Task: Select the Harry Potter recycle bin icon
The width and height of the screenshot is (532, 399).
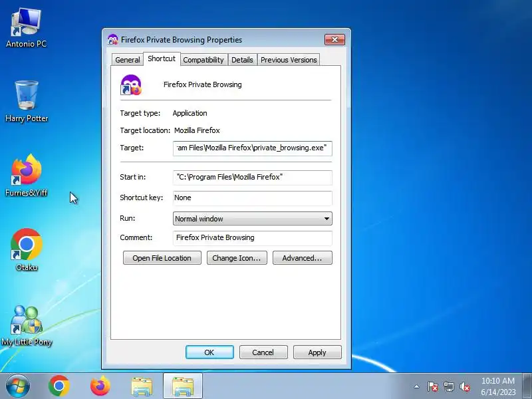Action: point(27,101)
